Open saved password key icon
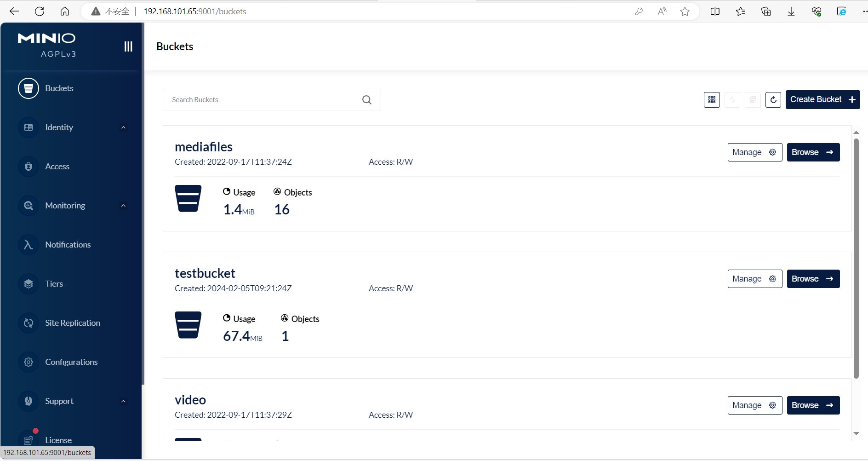 tap(639, 12)
